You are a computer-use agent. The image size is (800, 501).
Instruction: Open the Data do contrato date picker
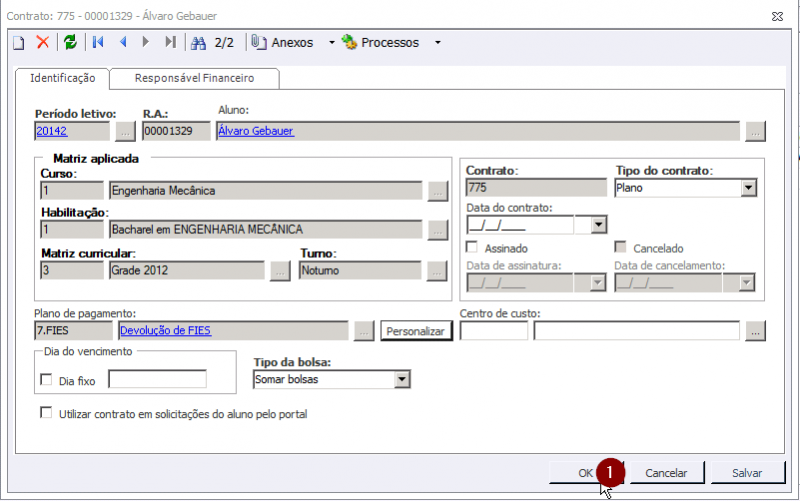coord(598,225)
